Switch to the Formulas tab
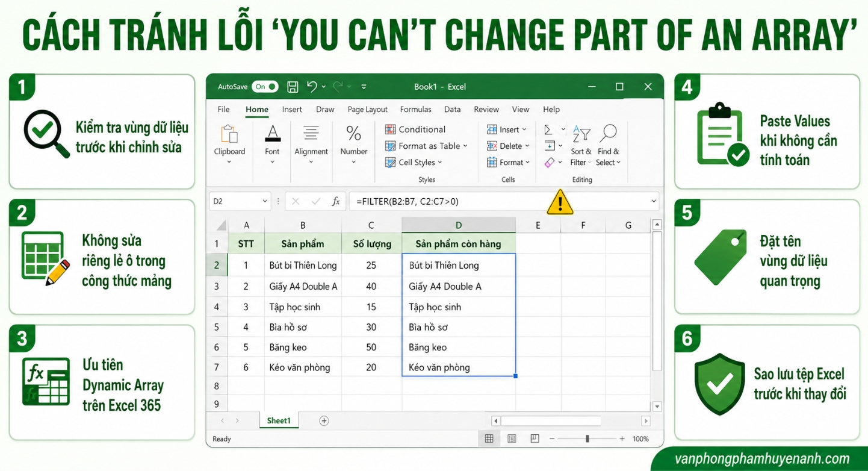 click(416, 110)
